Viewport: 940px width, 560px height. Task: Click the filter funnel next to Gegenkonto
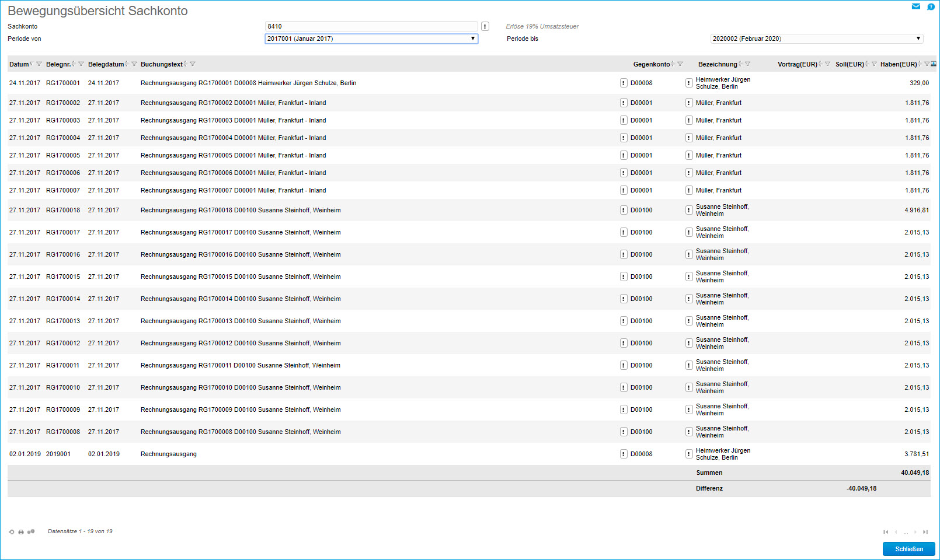[680, 64]
